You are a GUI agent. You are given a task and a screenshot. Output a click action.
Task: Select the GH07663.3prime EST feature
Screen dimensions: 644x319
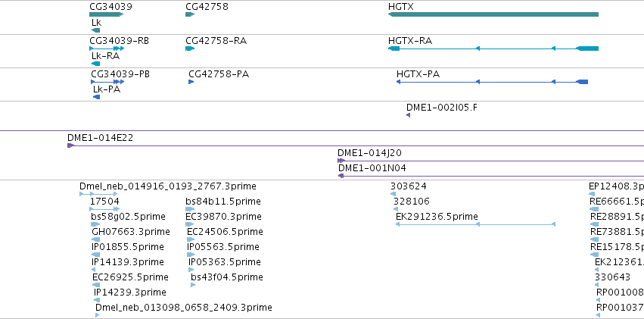point(95,239)
